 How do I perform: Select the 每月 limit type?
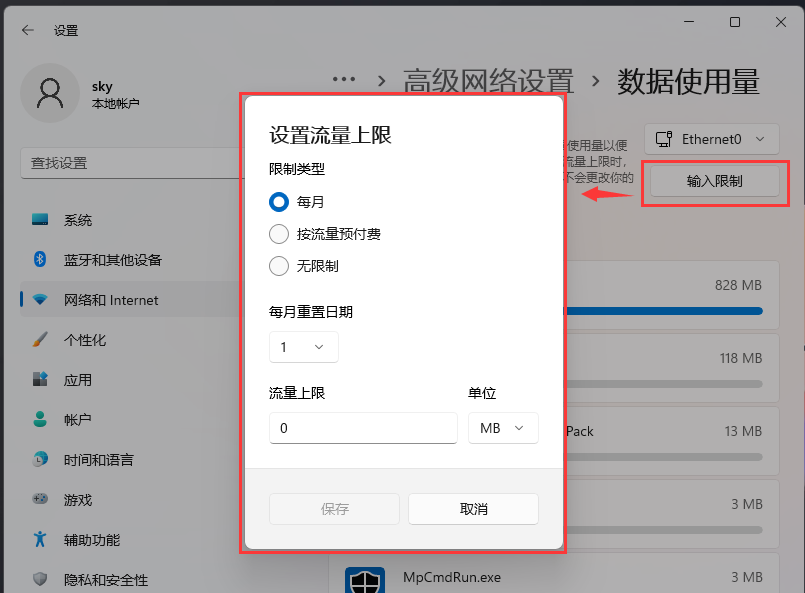point(278,201)
